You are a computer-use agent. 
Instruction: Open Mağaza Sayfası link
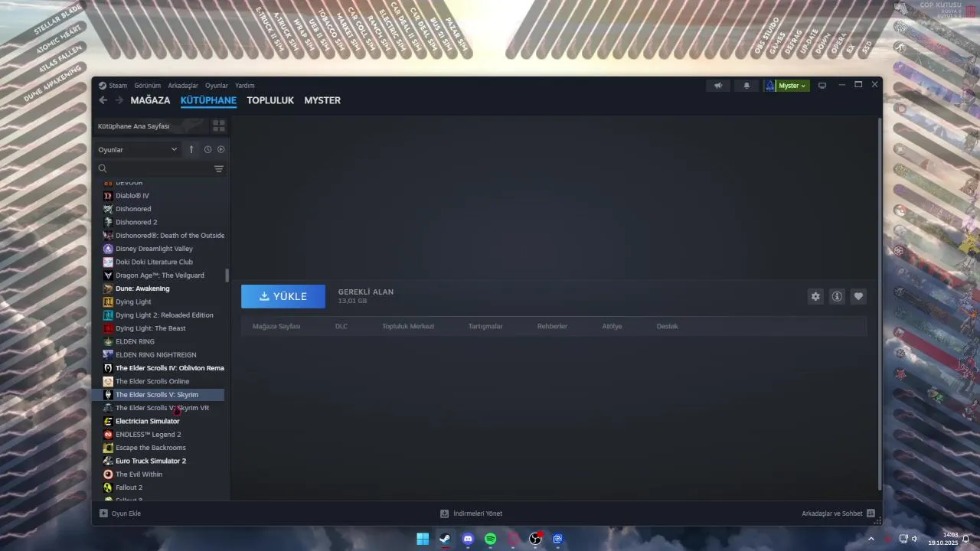(276, 326)
